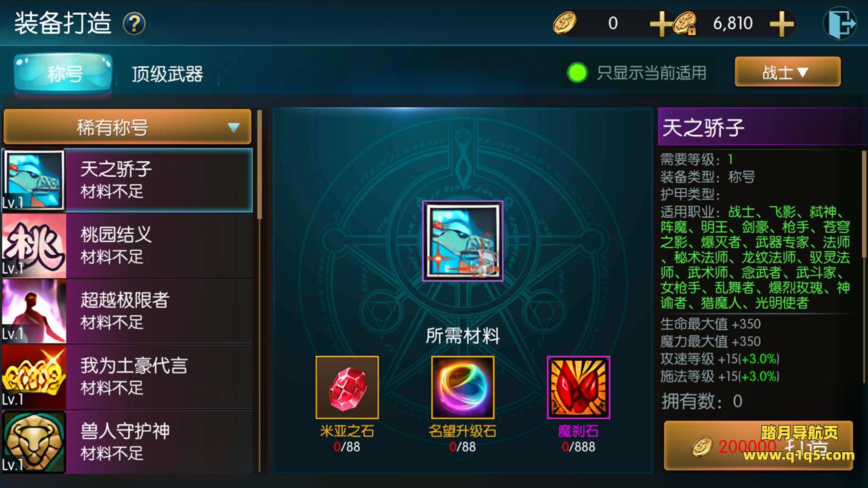Select the 魔刹石 material icon

tap(578, 387)
